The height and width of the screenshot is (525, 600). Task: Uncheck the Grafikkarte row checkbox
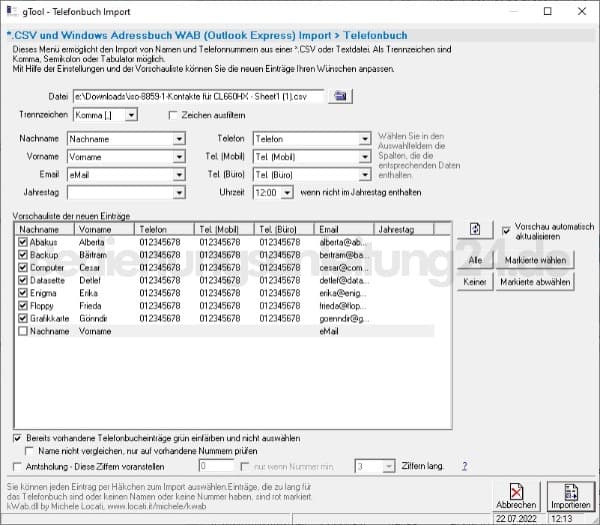(x=23, y=318)
